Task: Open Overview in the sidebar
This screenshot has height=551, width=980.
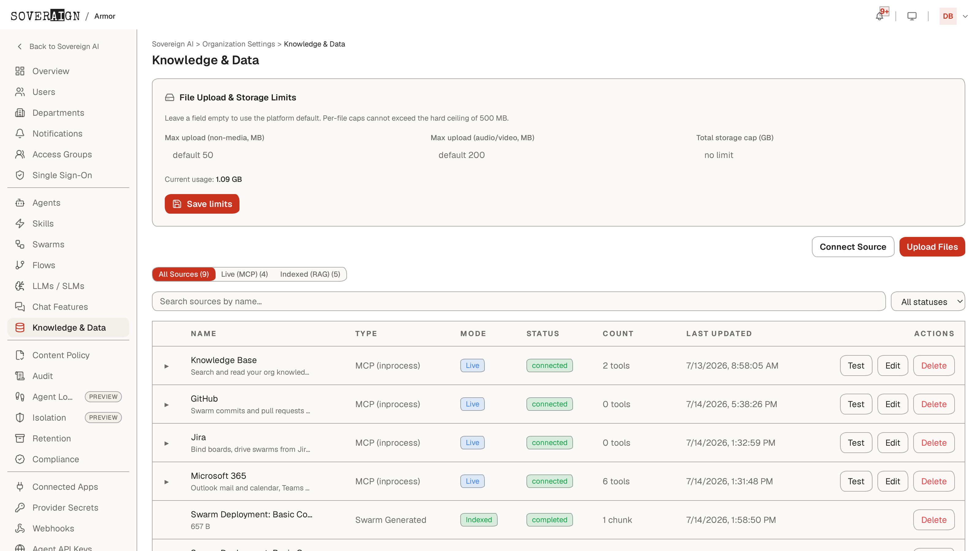Action: (x=68, y=71)
